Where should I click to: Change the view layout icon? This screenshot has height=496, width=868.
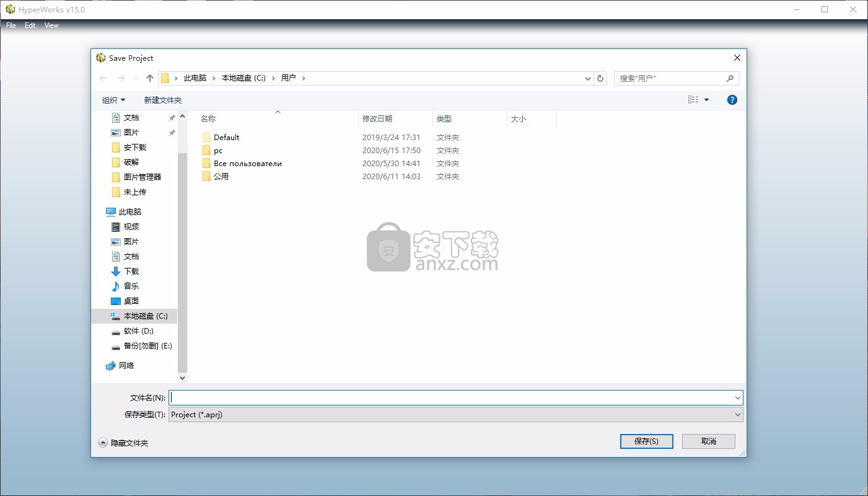(693, 100)
